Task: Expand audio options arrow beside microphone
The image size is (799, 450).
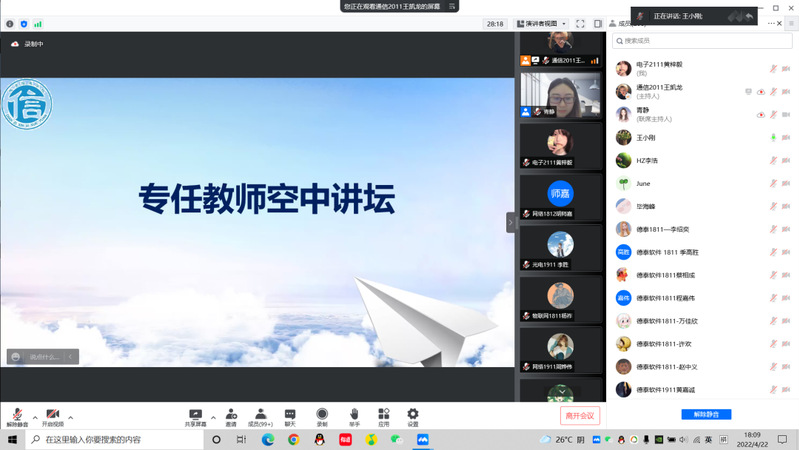Action: [35, 416]
